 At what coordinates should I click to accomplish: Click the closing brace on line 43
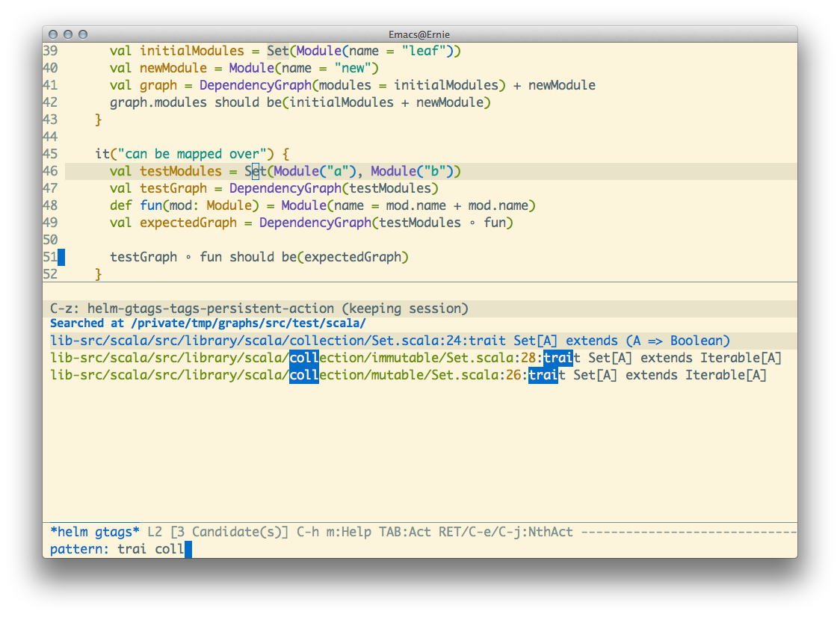coord(99,120)
